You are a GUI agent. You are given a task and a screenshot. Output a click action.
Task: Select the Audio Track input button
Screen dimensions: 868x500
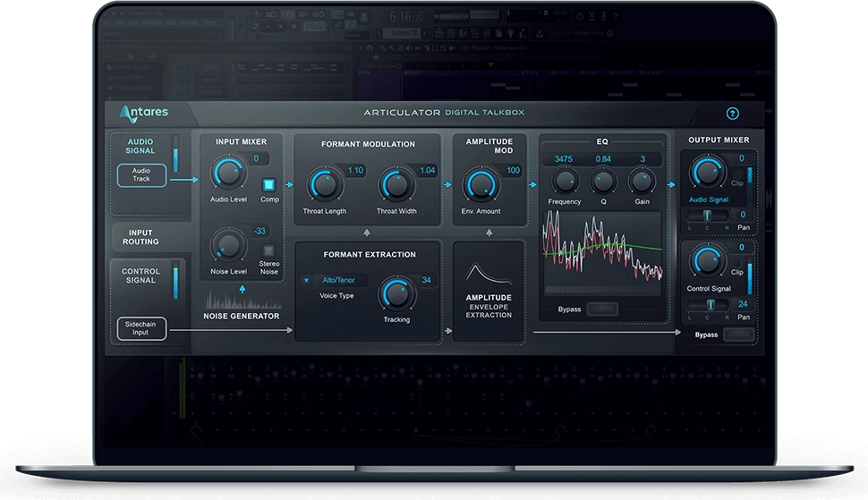[141, 174]
